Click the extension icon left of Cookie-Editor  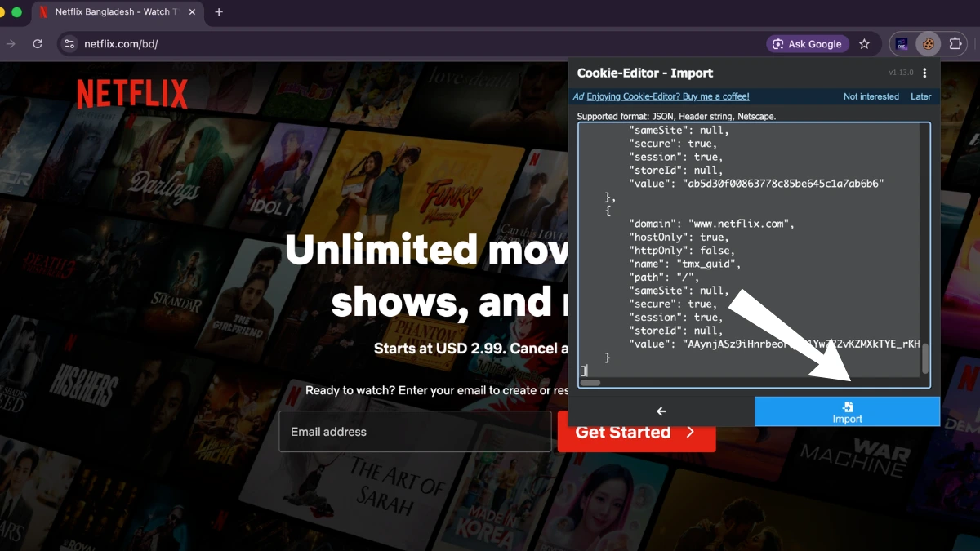(902, 44)
